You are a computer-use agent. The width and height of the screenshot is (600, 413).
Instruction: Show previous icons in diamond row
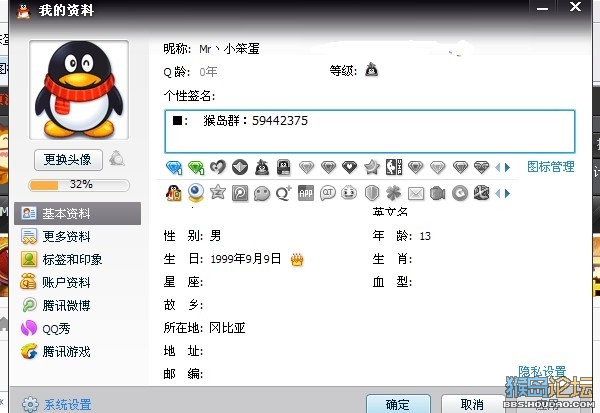pos(498,167)
